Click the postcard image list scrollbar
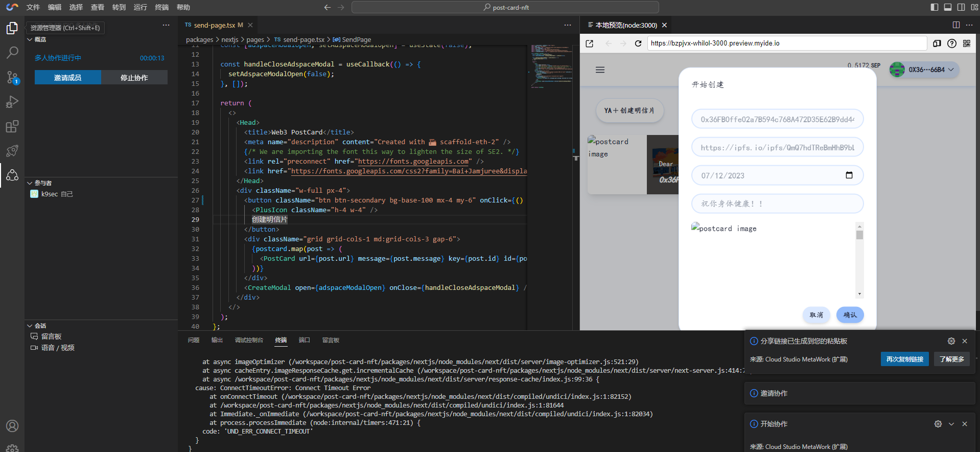 [x=859, y=260]
